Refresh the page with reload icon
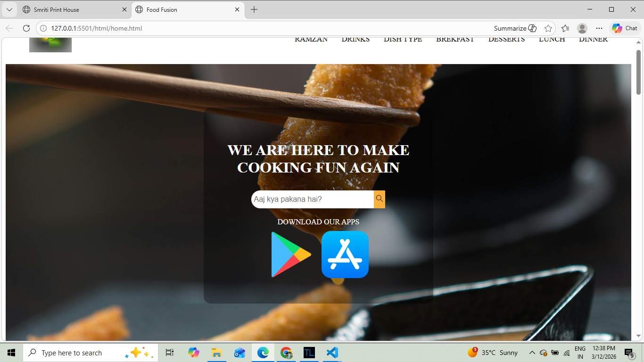Image resolution: width=644 pixels, height=362 pixels. click(x=26, y=28)
